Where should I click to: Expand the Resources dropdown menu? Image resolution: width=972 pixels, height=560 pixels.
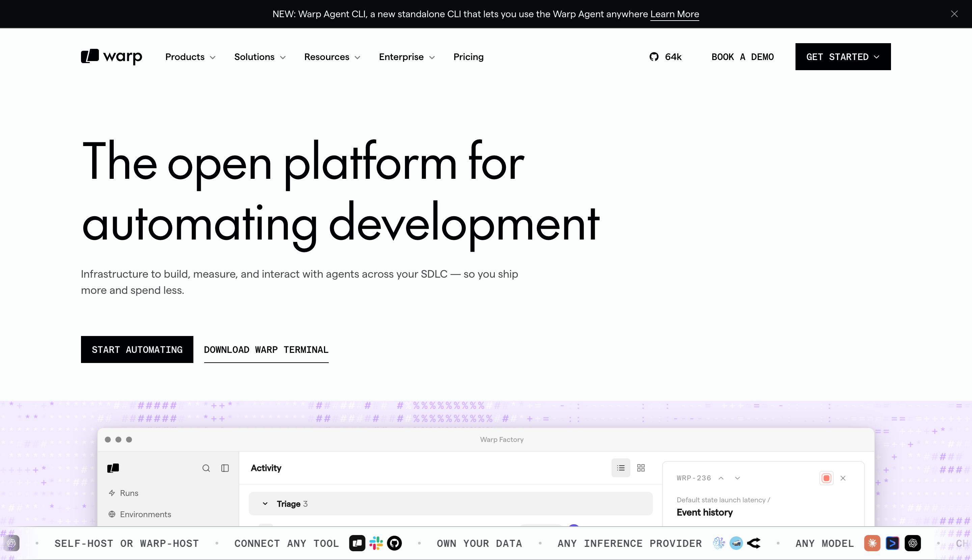(x=332, y=57)
